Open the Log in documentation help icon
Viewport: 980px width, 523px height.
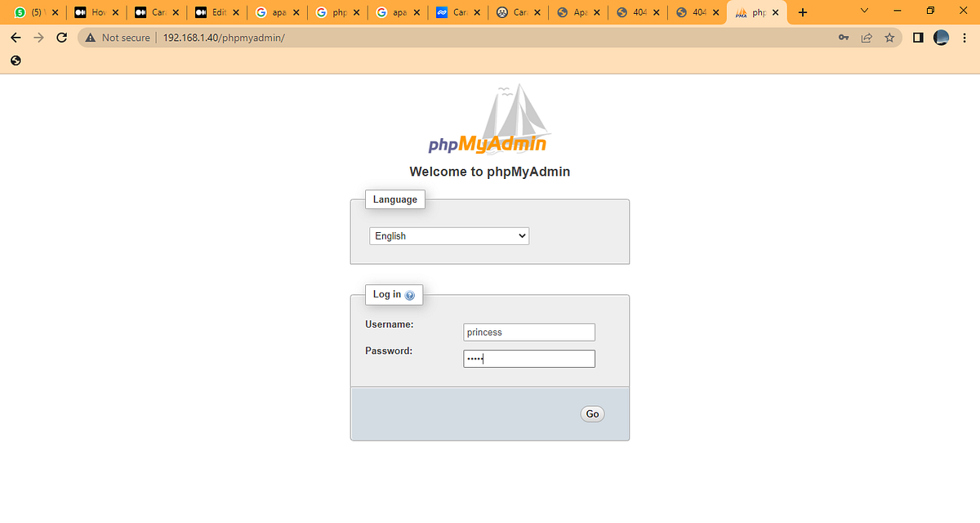[411, 295]
